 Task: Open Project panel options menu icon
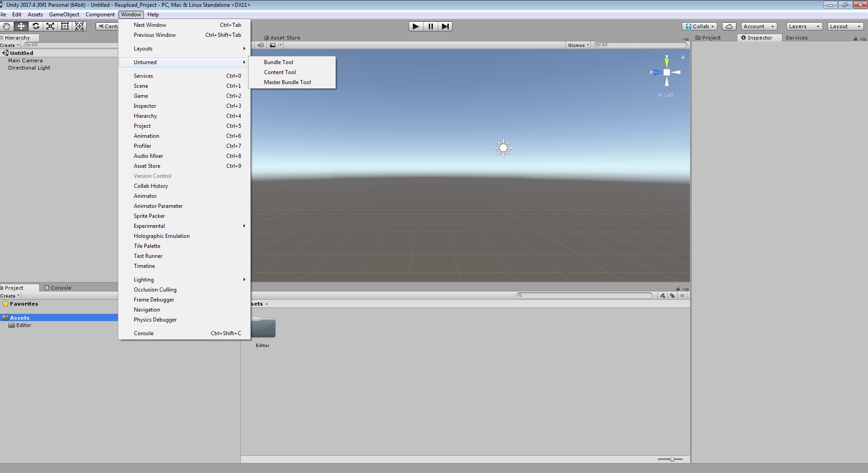[x=686, y=289]
